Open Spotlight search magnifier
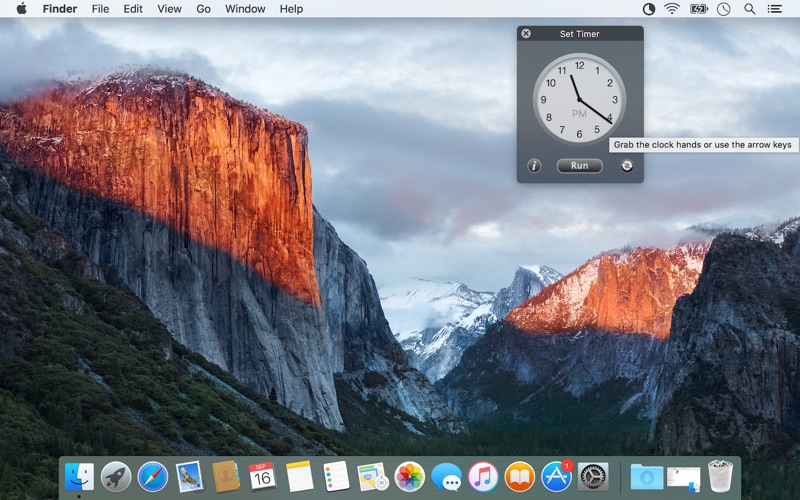This screenshot has height=500, width=800. [x=749, y=9]
